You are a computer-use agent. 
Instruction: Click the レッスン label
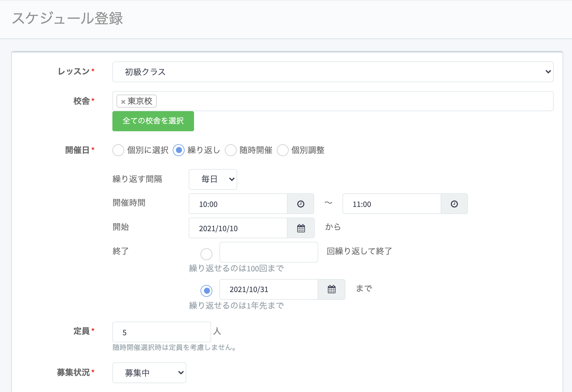[74, 72]
